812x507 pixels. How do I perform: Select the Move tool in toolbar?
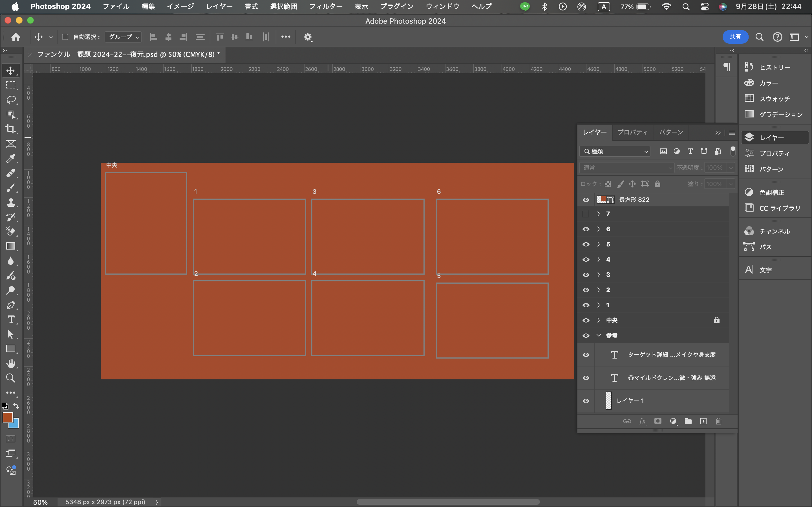(x=10, y=70)
